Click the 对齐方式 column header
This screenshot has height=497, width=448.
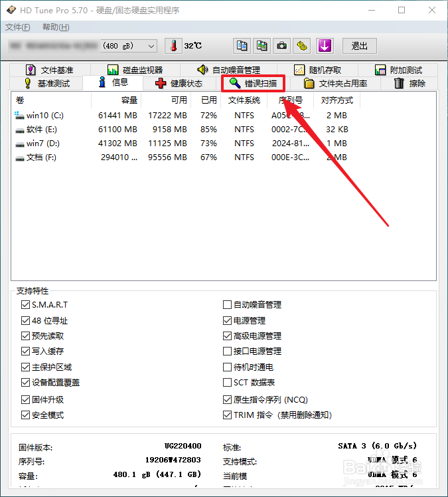337,100
